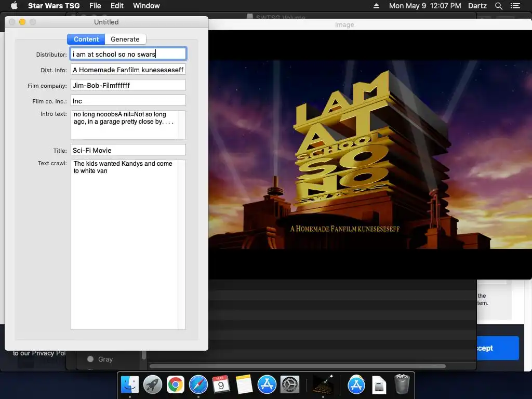This screenshot has height=399, width=532.
Task: Open Google Chrome from the Dock
Action: tap(176, 385)
